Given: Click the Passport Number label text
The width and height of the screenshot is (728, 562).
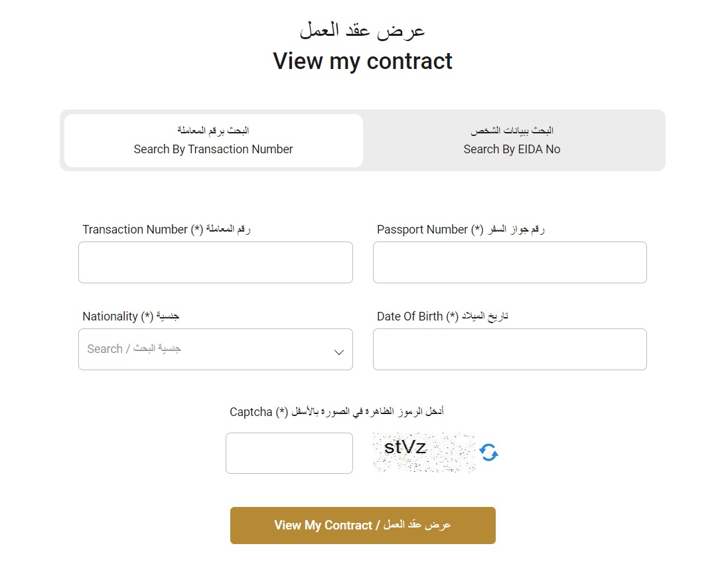Looking at the screenshot, I should pyautogui.click(x=460, y=229).
